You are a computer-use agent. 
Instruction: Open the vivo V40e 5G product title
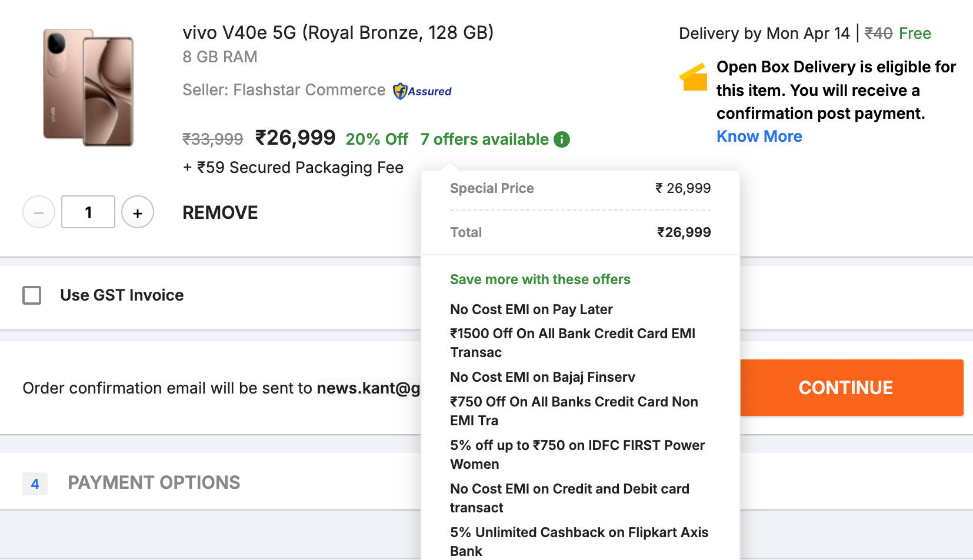click(338, 33)
